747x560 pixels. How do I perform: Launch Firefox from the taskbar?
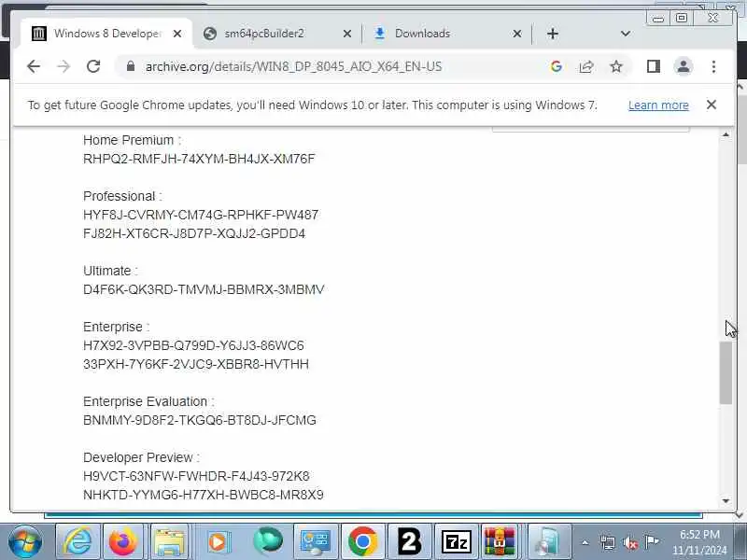123,542
